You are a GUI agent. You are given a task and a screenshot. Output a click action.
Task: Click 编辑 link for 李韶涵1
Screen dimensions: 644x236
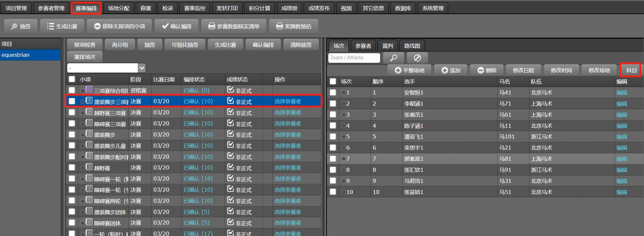(x=621, y=104)
